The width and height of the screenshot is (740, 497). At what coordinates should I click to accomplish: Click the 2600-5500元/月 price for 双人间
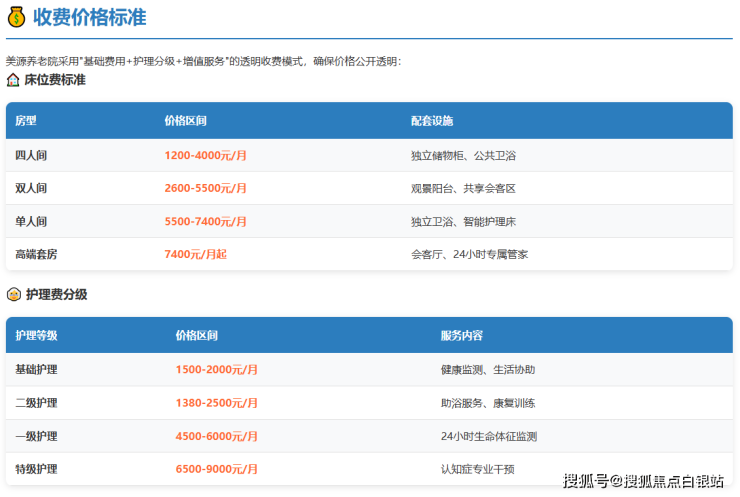pyautogui.click(x=205, y=188)
